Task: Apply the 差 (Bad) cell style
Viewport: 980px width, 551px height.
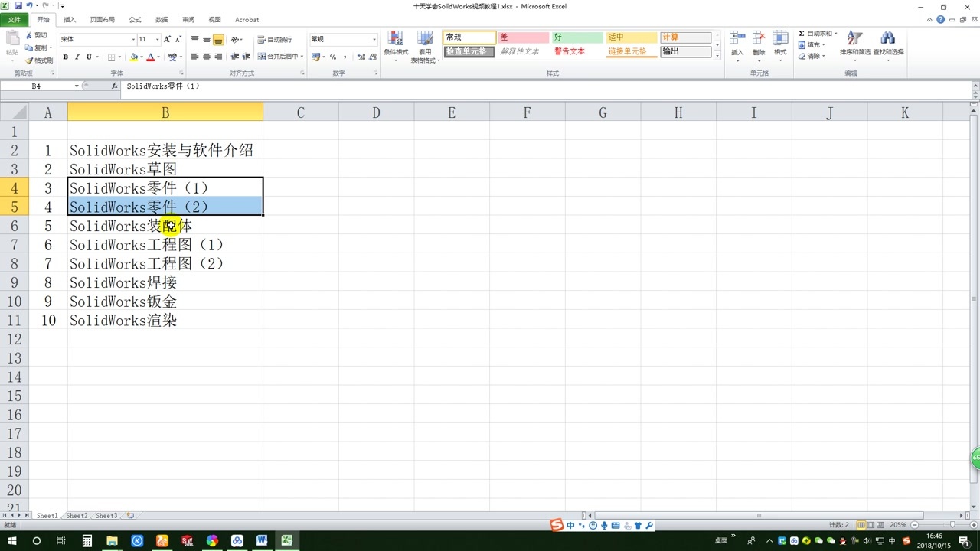Action: [x=524, y=37]
